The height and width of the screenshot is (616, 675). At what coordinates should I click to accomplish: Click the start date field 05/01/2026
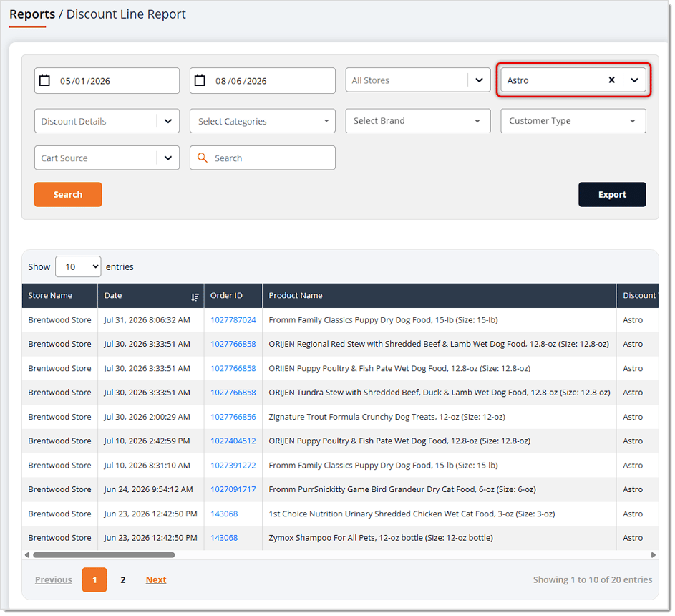pos(107,80)
